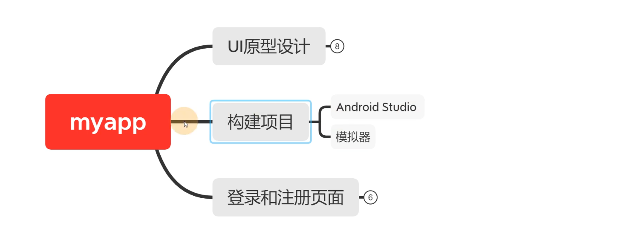Click the short stub linking UI原型设计 to 8
The image size is (644, 230).
tap(328, 46)
